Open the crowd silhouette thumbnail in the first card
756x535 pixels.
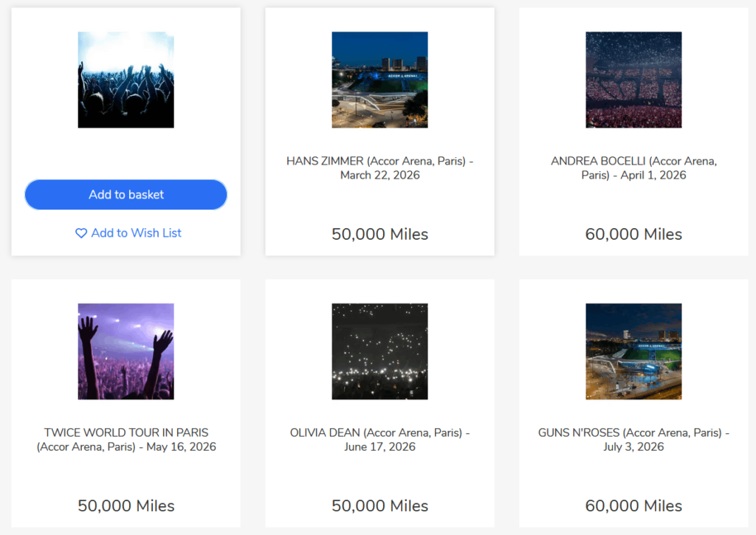tap(126, 80)
